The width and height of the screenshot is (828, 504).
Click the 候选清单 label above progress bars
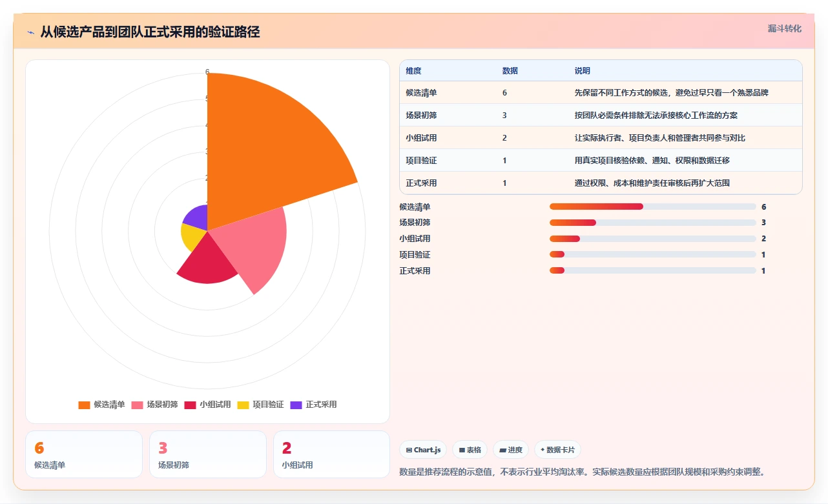[x=415, y=207]
